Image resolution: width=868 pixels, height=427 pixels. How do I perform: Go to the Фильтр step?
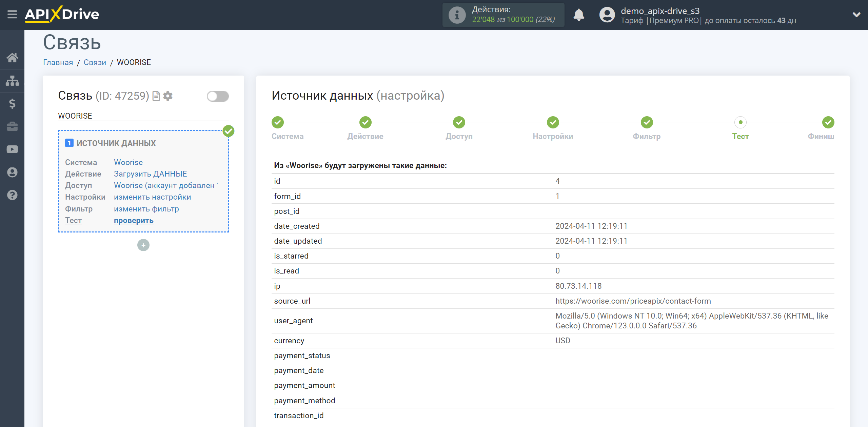[647, 122]
